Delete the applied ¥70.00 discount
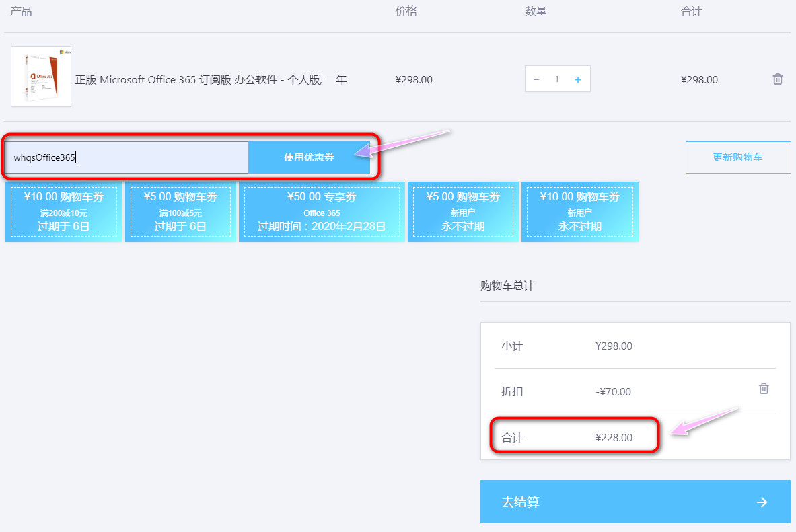The image size is (796, 532). click(764, 389)
